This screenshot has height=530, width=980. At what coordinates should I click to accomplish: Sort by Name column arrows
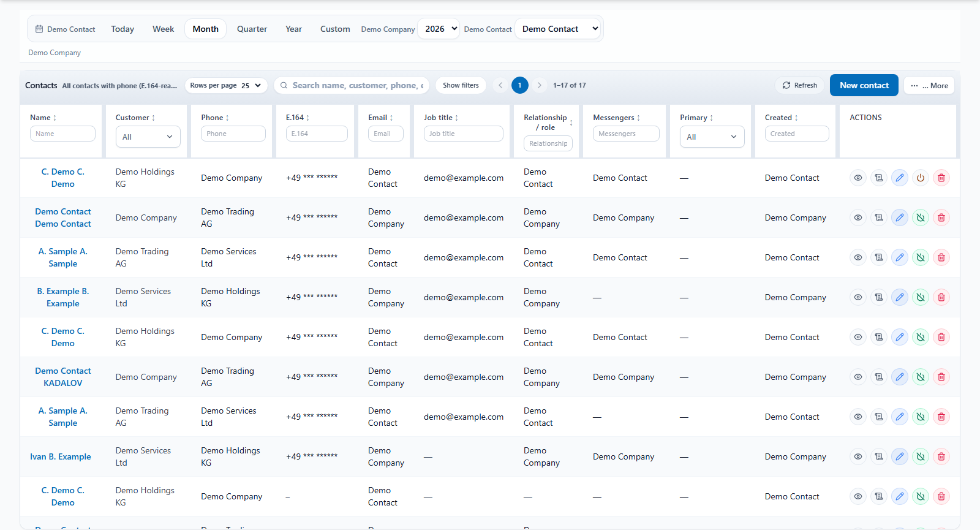(x=55, y=118)
